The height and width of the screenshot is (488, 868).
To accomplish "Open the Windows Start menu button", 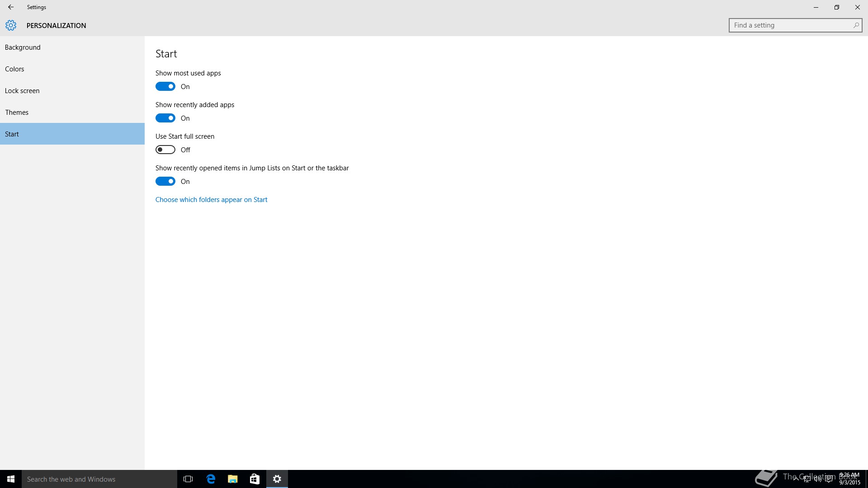I will [11, 479].
